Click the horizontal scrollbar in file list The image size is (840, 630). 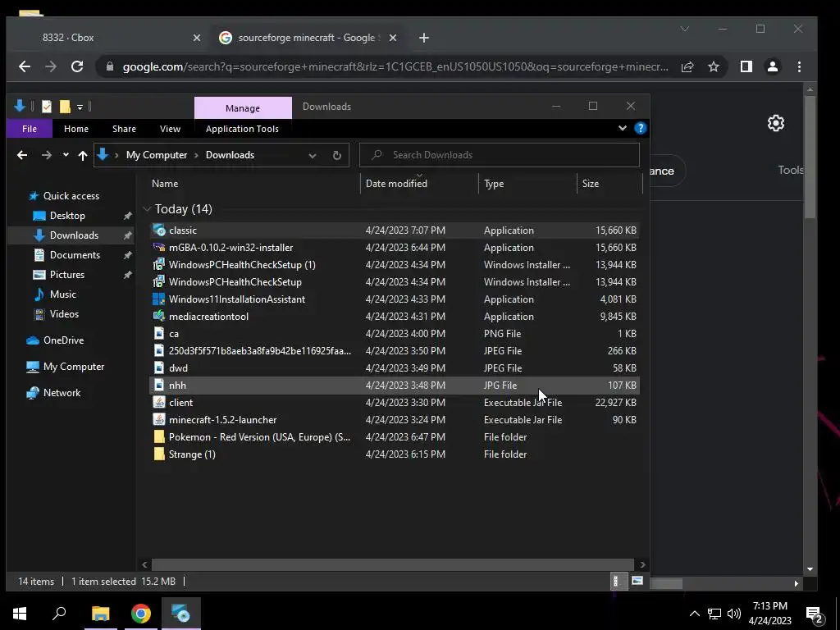tap(393, 564)
